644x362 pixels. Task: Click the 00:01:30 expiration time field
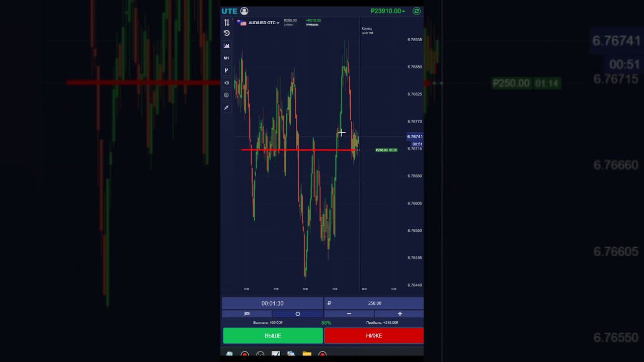[x=272, y=303]
